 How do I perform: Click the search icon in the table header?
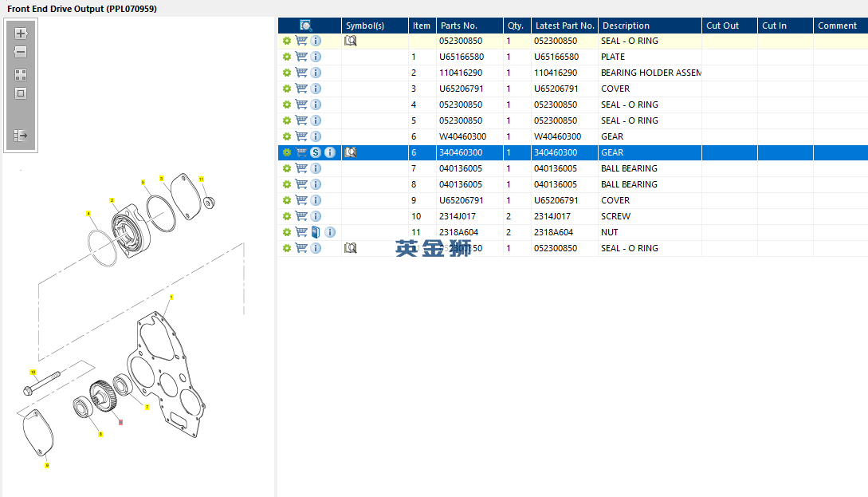point(305,26)
